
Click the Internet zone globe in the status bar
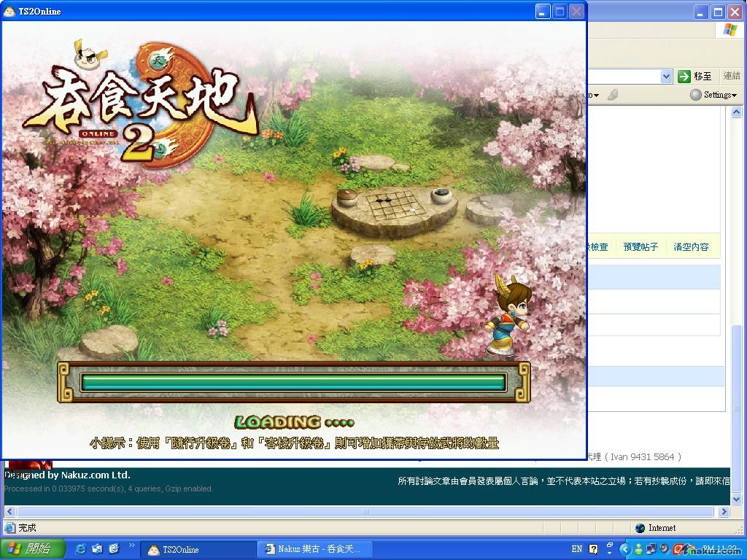click(x=640, y=528)
